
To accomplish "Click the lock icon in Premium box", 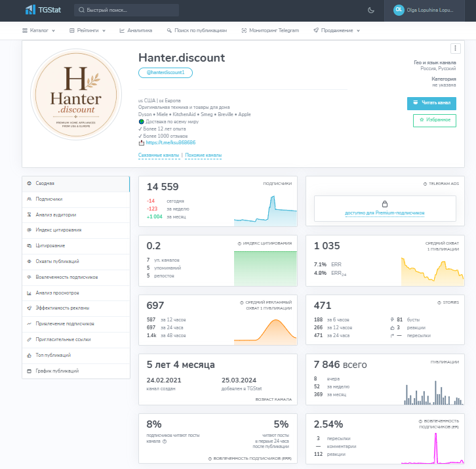I will (x=385, y=204).
